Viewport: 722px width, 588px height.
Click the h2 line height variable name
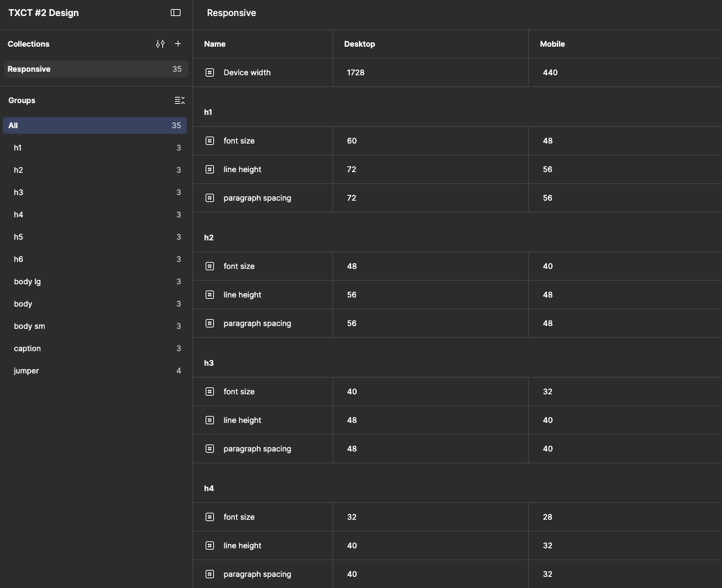(x=243, y=295)
